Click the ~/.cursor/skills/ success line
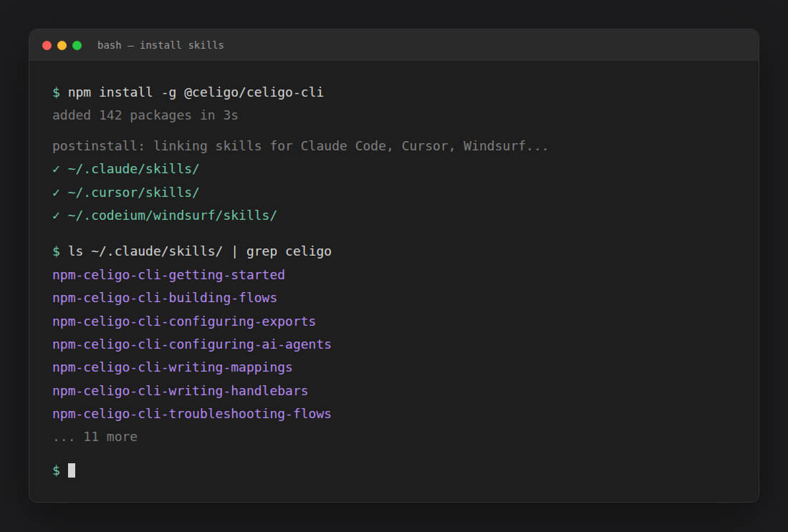Image resolution: width=788 pixels, height=532 pixels. (x=125, y=193)
